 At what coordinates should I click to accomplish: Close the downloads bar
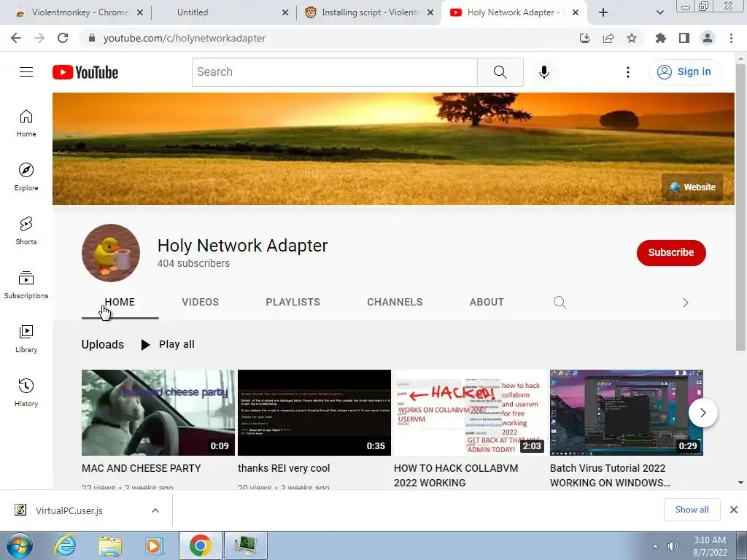pyautogui.click(x=734, y=510)
